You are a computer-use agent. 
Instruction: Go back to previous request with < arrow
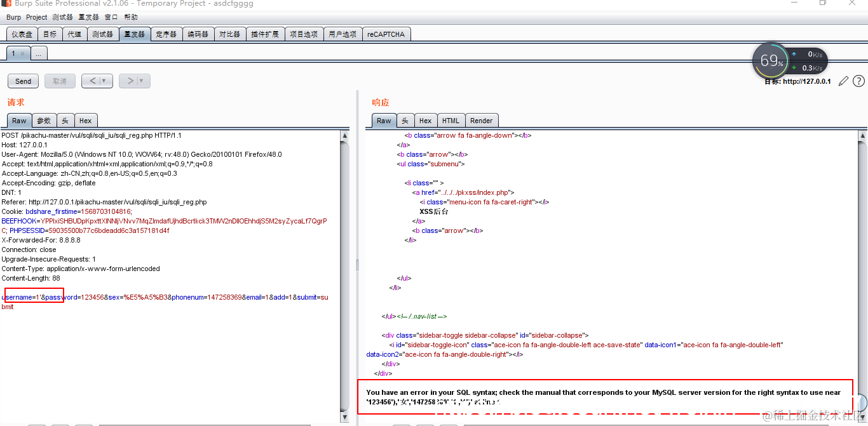point(93,81)
